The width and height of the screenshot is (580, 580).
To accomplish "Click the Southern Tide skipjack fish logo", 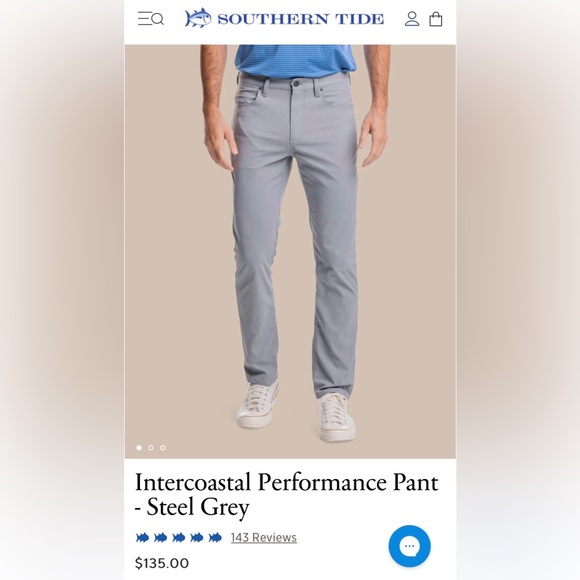I will [198, 18].
